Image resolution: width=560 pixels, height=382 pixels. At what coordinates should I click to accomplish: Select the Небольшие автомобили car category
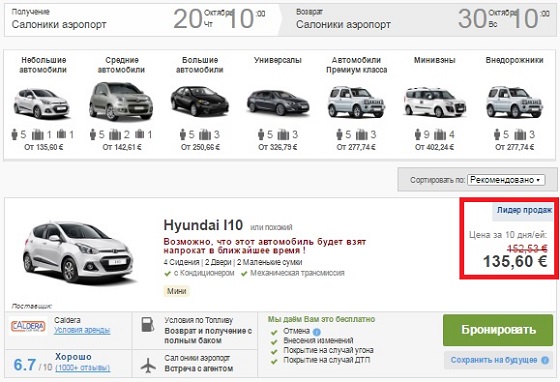(x=42, y=103)
